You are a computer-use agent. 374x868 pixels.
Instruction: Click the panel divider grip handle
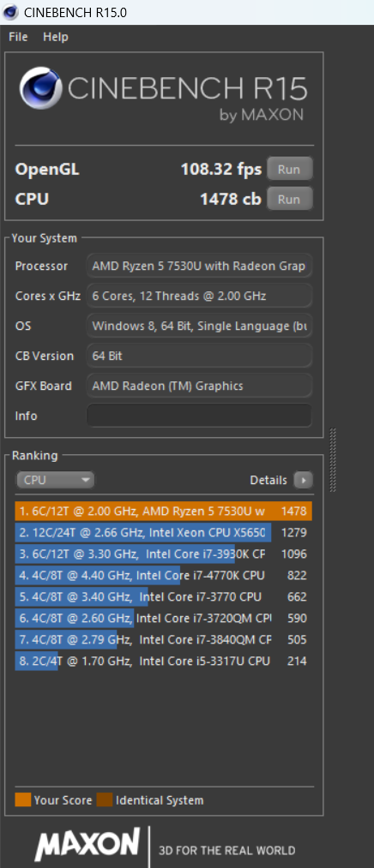[333, 460]
